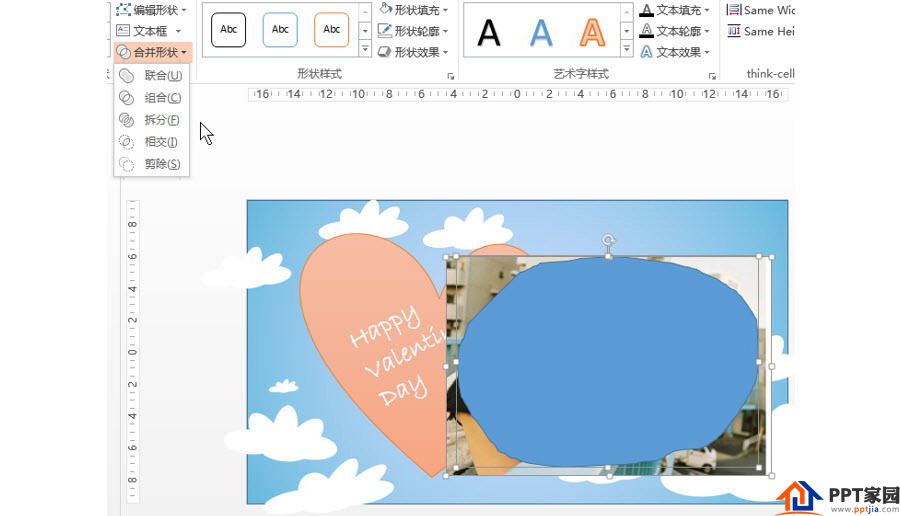This screenshot has width=900, height=516.
Task: Apply the blue WordArt A style
Action: pos(541,33)
